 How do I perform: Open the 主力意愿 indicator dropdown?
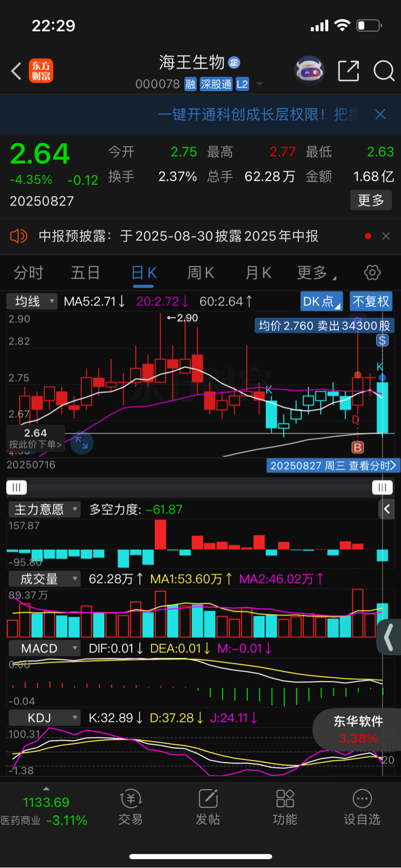click(44, 509)
